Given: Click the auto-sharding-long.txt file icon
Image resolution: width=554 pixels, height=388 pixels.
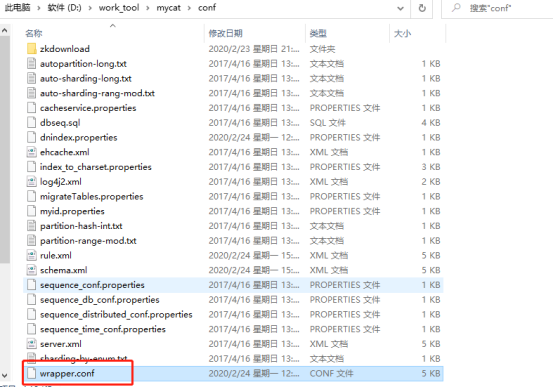Looking at the screenshot, I should [x=31, y=78].
